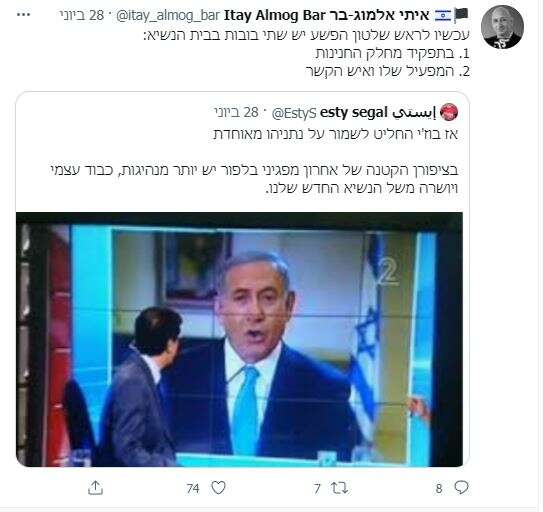The height and width of the screenshot is (512, 543).
Task: Click the like count number 74
Action: 193,488
